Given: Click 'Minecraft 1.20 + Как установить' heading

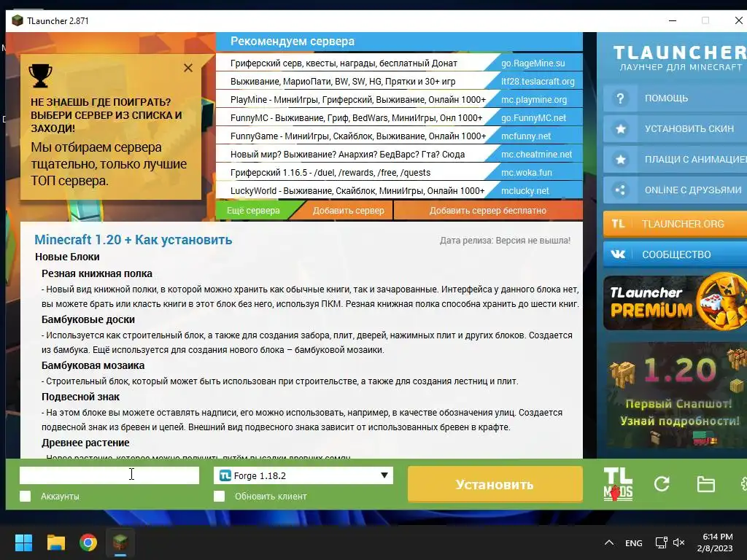Looking at the screenshot, I should tap(133, 239).
